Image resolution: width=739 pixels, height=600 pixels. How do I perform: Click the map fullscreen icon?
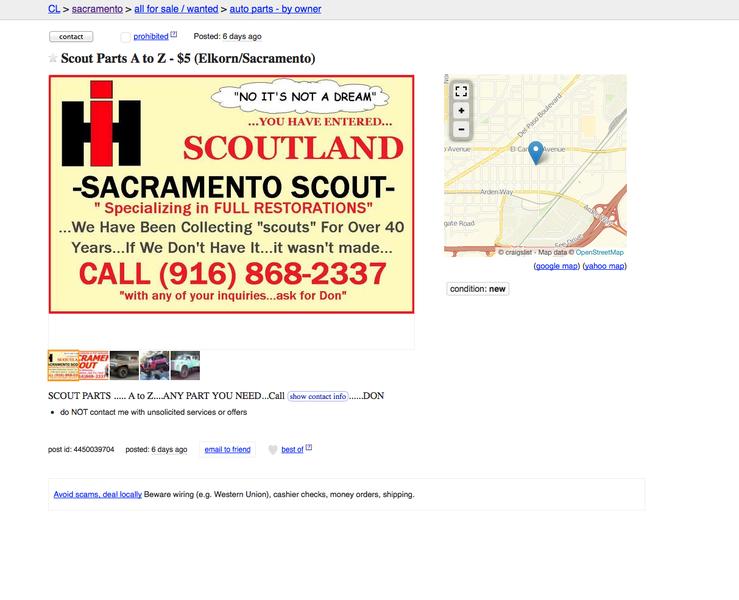461,91
